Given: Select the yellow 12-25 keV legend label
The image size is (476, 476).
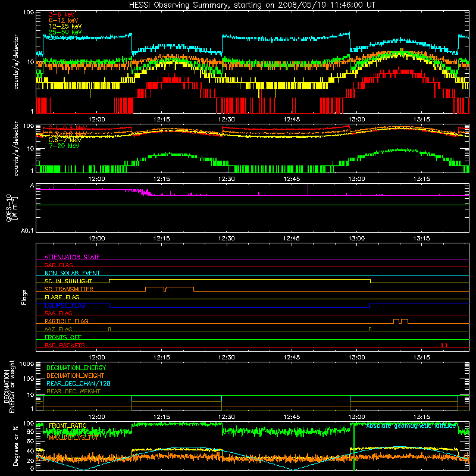Looking at the screenshot, I should tap(65, 26).
